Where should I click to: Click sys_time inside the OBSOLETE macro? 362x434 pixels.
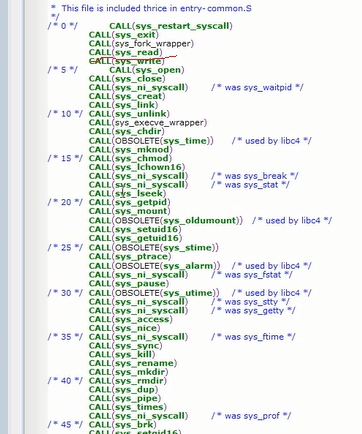(x=185, y=141)
